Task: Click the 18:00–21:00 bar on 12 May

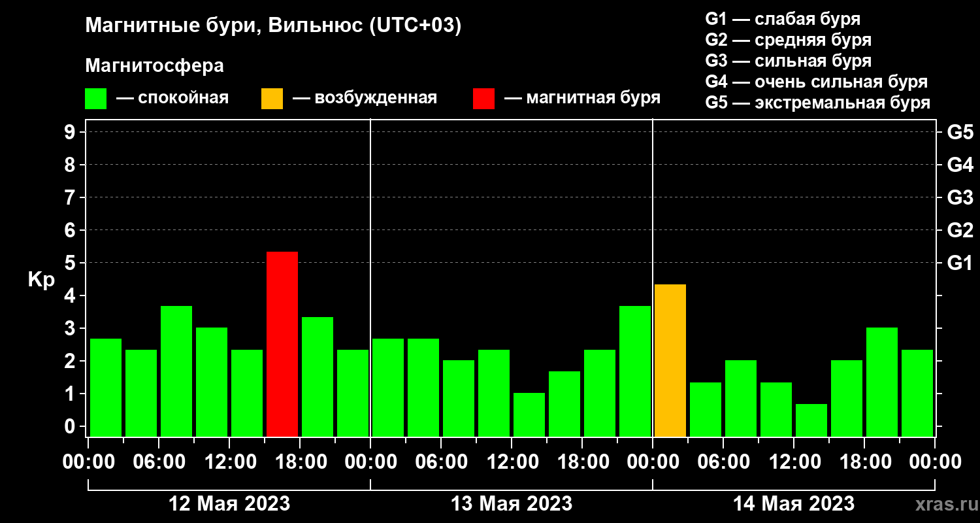Action: click(318, 377)
